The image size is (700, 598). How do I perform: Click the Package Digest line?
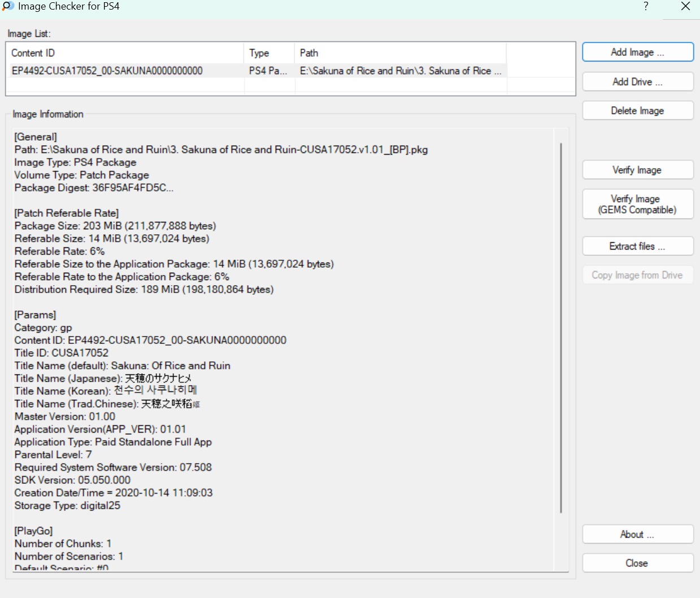point(94,187)
